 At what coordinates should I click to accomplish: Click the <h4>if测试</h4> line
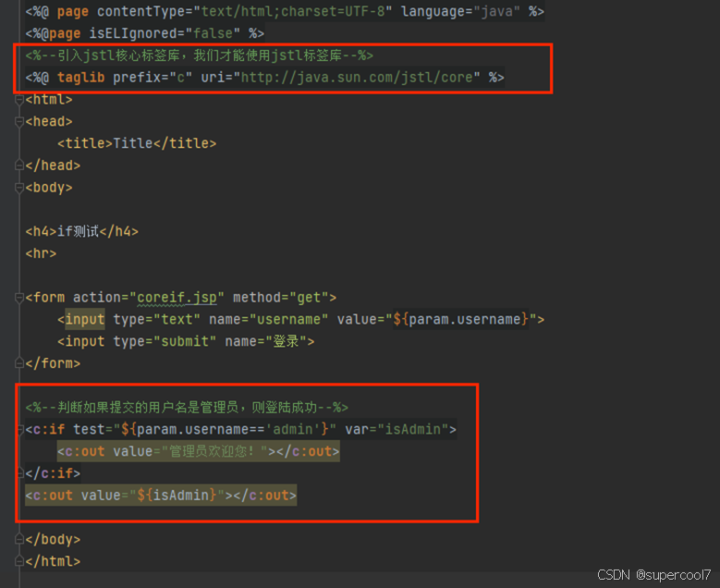pos(81,231)
